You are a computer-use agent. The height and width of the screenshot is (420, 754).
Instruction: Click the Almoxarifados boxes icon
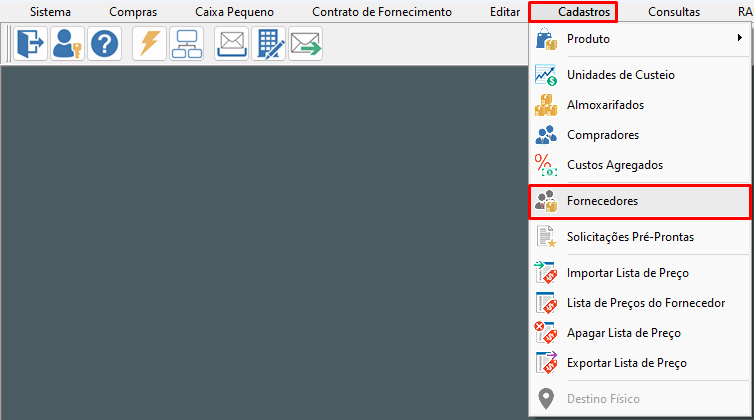coord(546,105)
